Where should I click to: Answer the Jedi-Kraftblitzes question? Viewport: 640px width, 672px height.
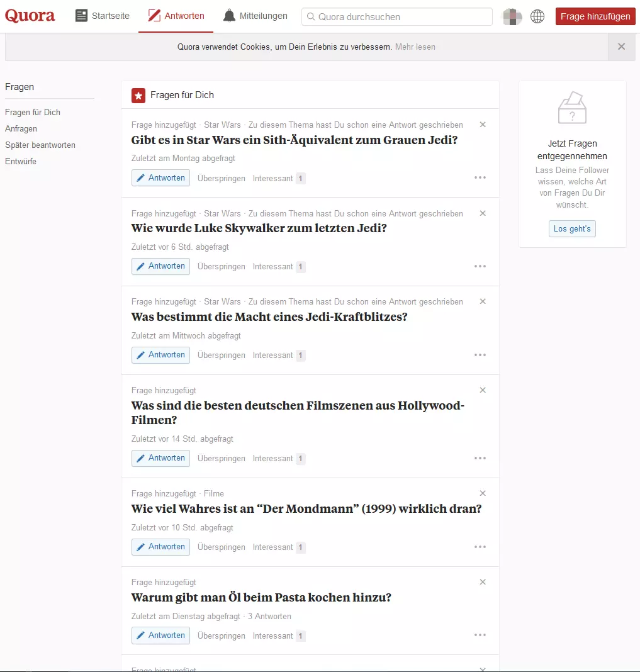tap(160, 355)
